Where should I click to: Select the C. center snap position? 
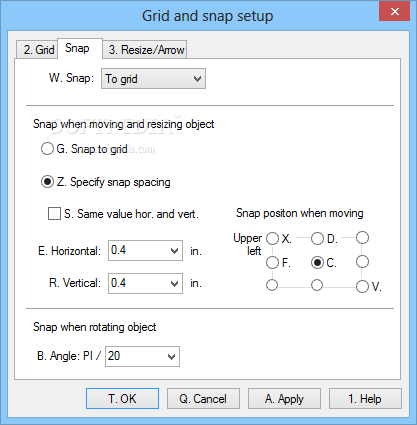(x=317, y=263)
